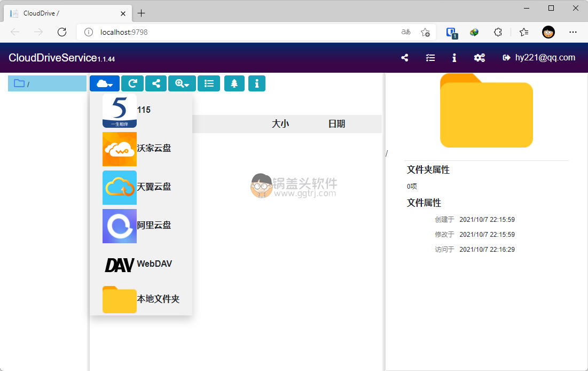Click the 文件夹属性 heading

(x=428, y=169)
